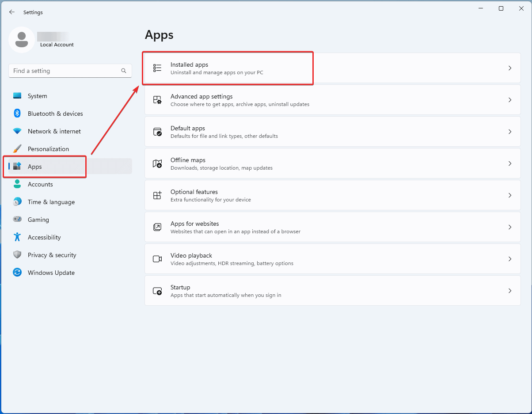
Task: Click the Video playback camera icon
Action: pyautogui.click(x=157, y=259)
